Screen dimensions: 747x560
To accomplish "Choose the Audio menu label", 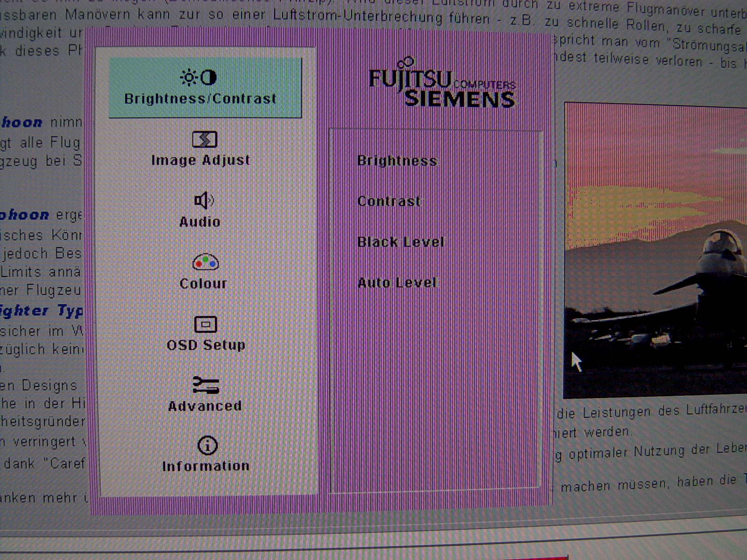I will pos(200,222).
